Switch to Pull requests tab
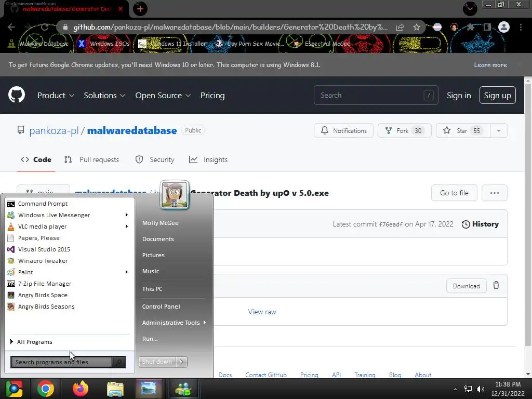This screenshot has height=399, width=532. (91, 159)
